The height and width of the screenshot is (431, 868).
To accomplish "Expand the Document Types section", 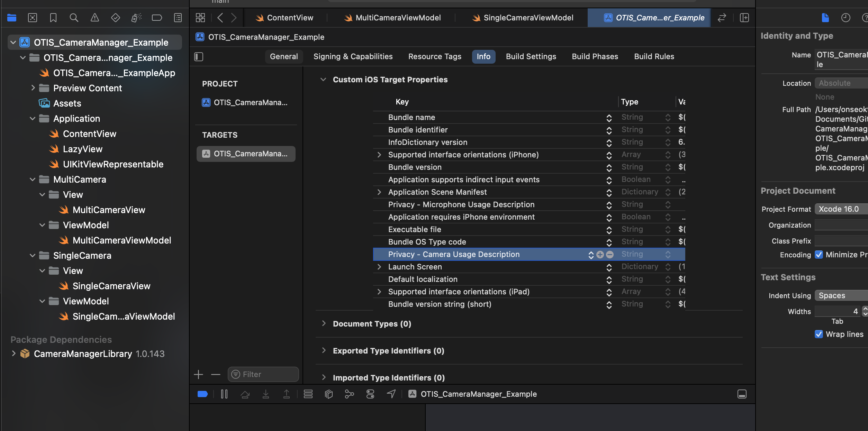I will click(324, 323).
